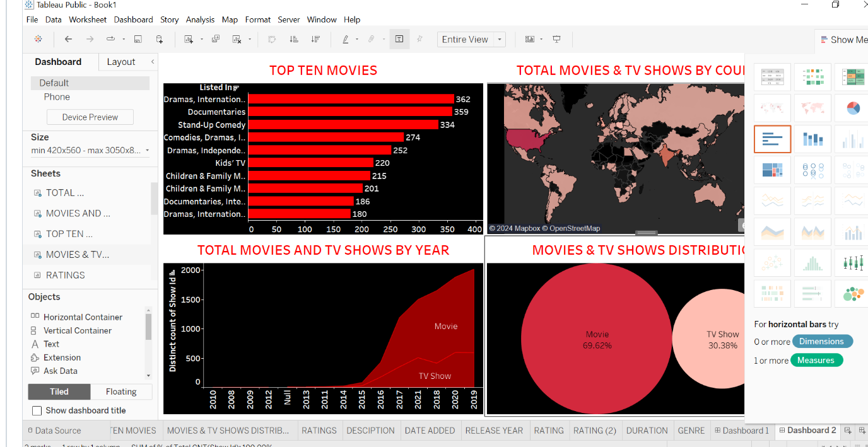Select the Vertical Container object

tap(78, 330)
